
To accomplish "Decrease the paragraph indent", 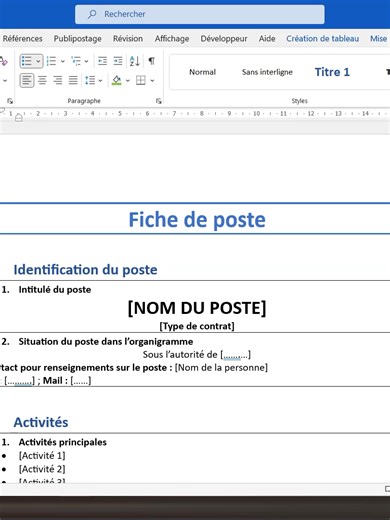I will [x=102, y=61].
